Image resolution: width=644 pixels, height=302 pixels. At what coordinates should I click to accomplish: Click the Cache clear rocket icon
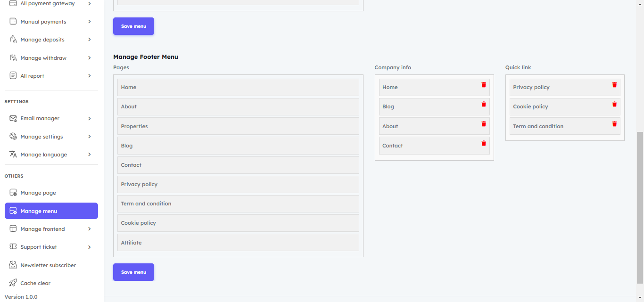tap(13, 283)
